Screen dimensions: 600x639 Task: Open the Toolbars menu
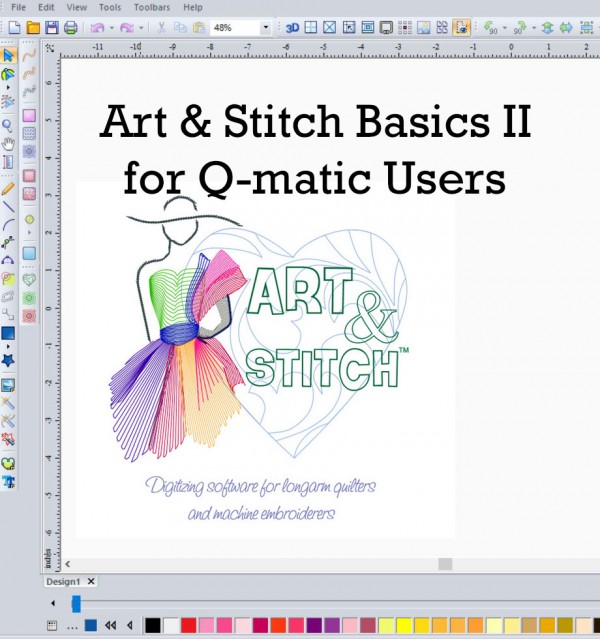[153, 7]
